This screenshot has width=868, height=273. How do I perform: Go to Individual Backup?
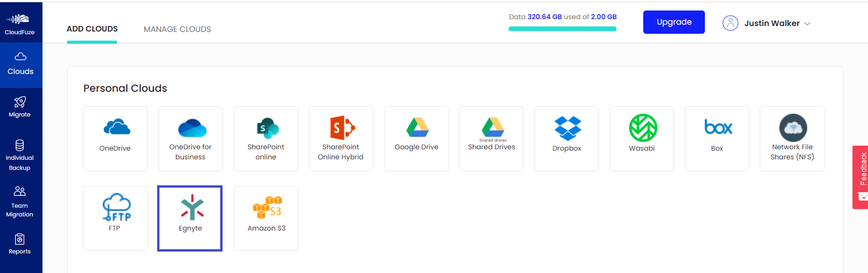click(x=20, y=156)
